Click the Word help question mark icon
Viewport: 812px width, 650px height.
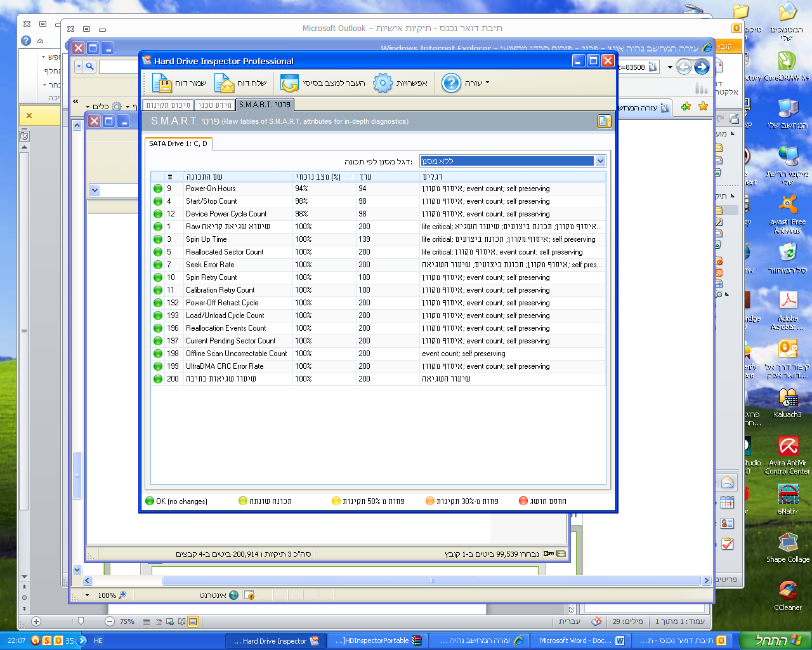(26, 41)
